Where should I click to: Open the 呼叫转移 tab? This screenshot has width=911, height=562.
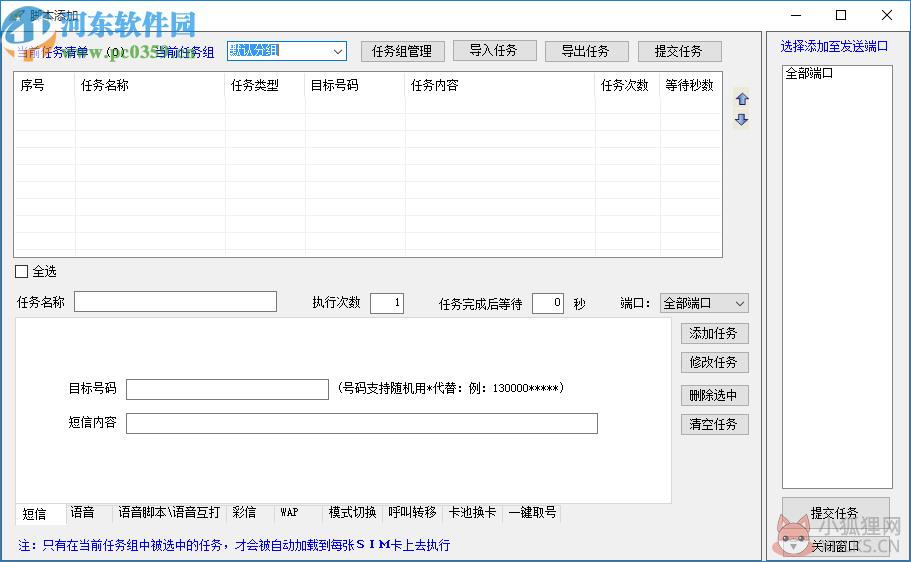[x=412, y=513]
